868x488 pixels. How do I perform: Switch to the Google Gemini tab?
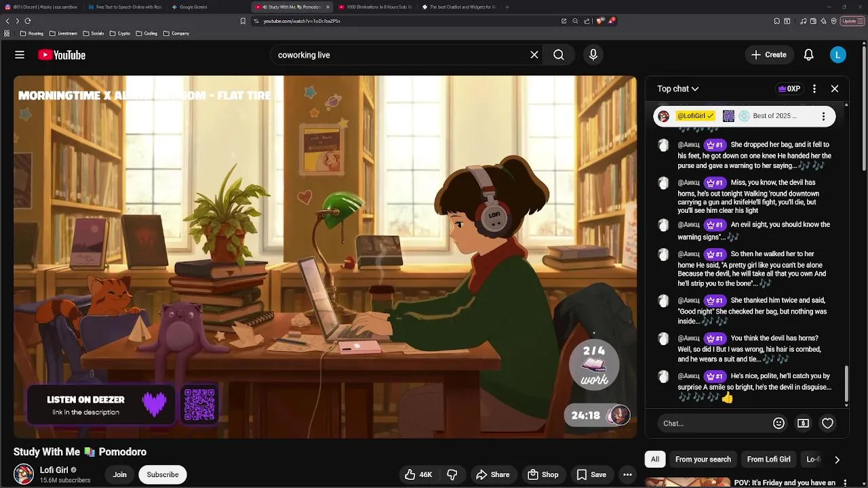pos(208,7)
